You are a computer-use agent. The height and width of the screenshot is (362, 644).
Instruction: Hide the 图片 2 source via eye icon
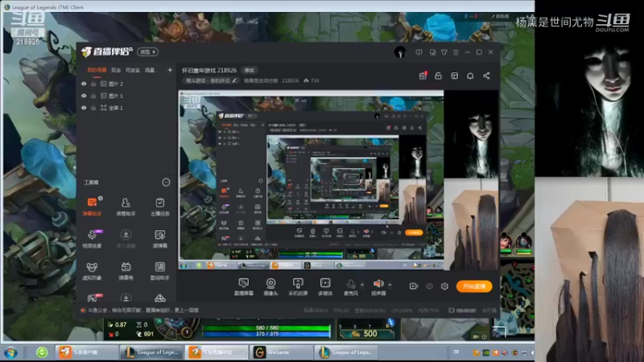pyautogui.click(x=84, y=84)
